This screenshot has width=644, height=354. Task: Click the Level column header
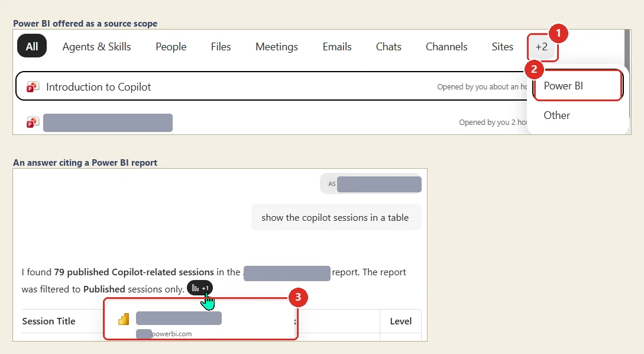[x=401, y=321]
